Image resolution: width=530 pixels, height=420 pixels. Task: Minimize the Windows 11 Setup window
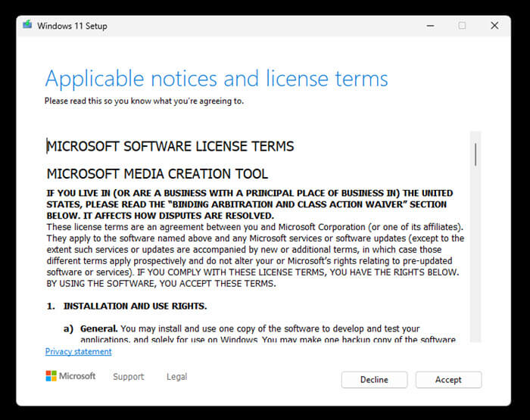(430, 26)
